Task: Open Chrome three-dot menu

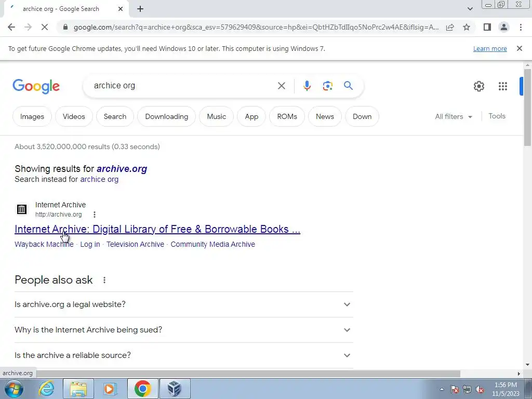Action: pos(521,27)
